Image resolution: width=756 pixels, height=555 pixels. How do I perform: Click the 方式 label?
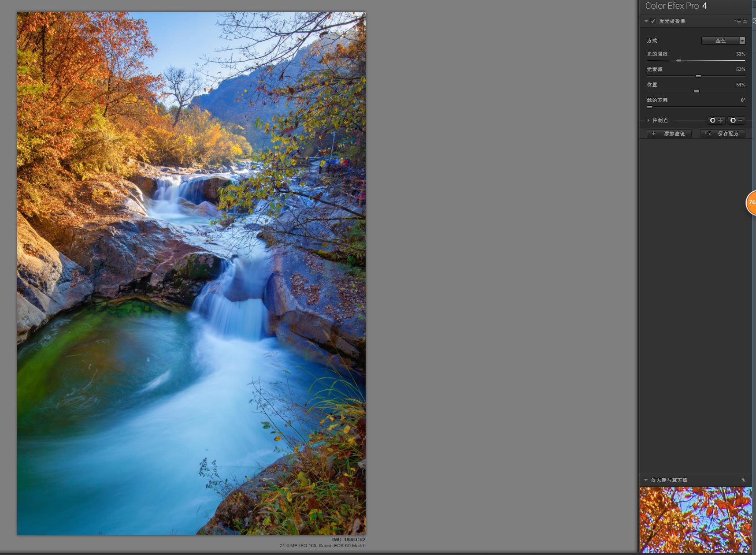652,41
